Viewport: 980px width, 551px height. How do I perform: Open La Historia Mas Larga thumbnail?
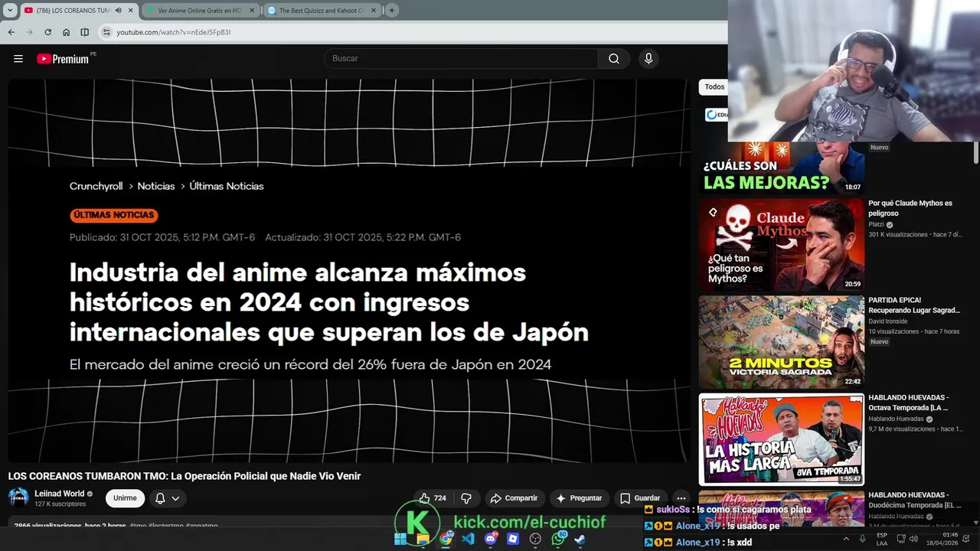pos(781,439)
